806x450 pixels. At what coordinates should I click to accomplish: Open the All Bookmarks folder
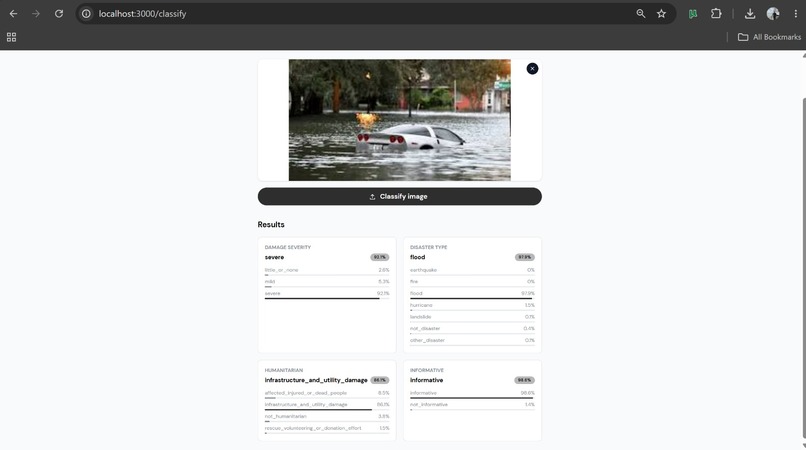[x=770, y=37]
